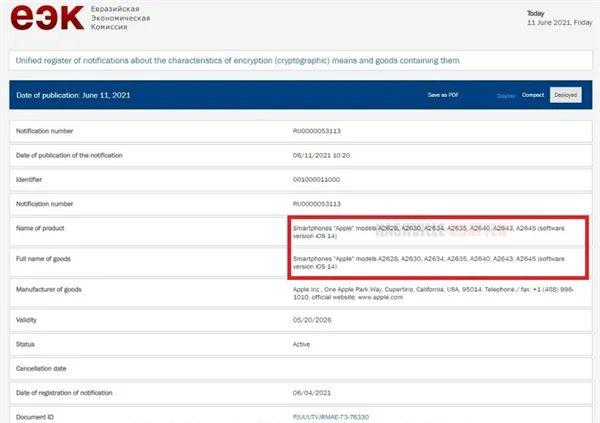Click the Date of publication header text
The width and height of the screenshot is (600, 423).
pos(73,95)
